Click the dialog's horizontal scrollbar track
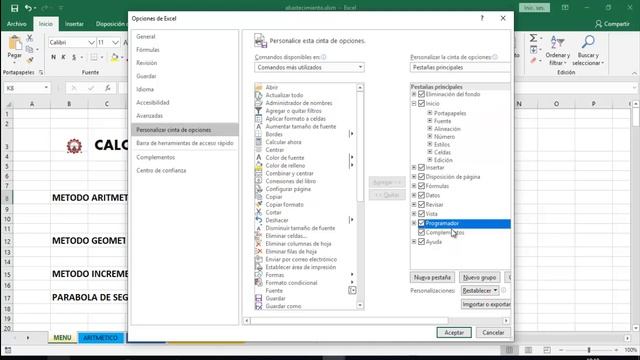Screen dimensions: 640x360 pyautogui.click(x=376, y=321)
